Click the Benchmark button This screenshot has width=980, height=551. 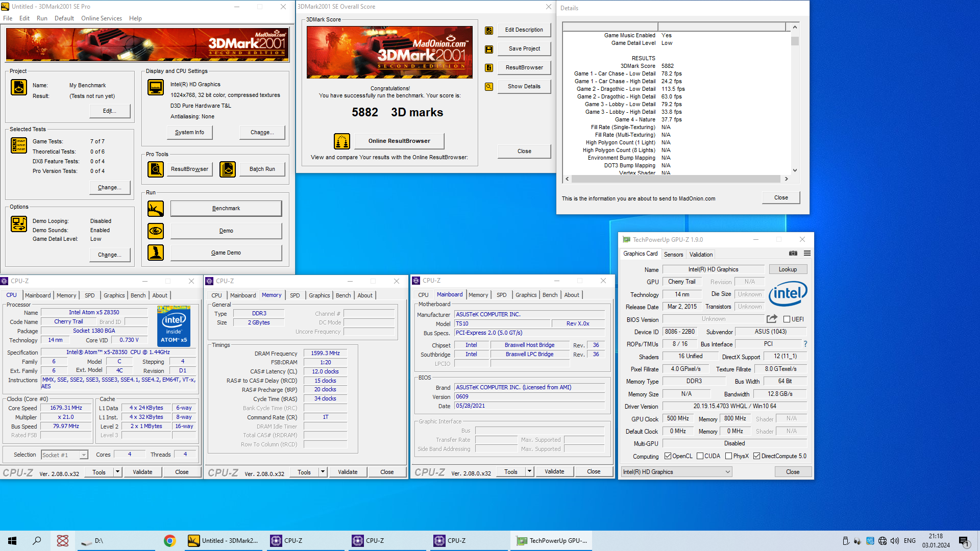[226, 208]
